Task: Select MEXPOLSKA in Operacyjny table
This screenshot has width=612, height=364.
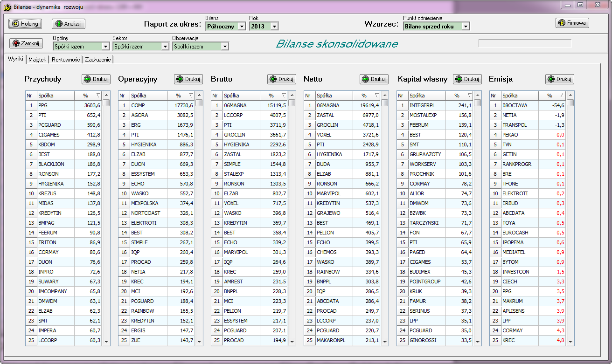Action: tap(156, 203)
